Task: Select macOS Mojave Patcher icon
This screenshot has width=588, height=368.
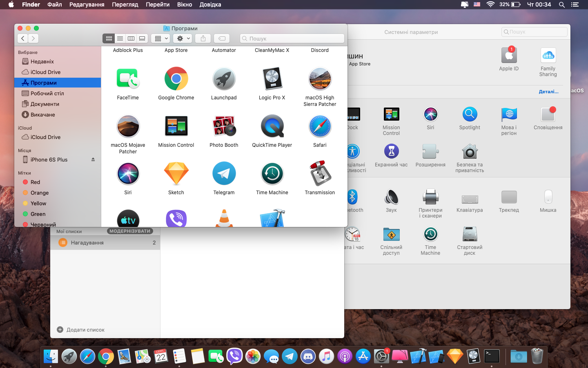Action: (x=128, y=126)
